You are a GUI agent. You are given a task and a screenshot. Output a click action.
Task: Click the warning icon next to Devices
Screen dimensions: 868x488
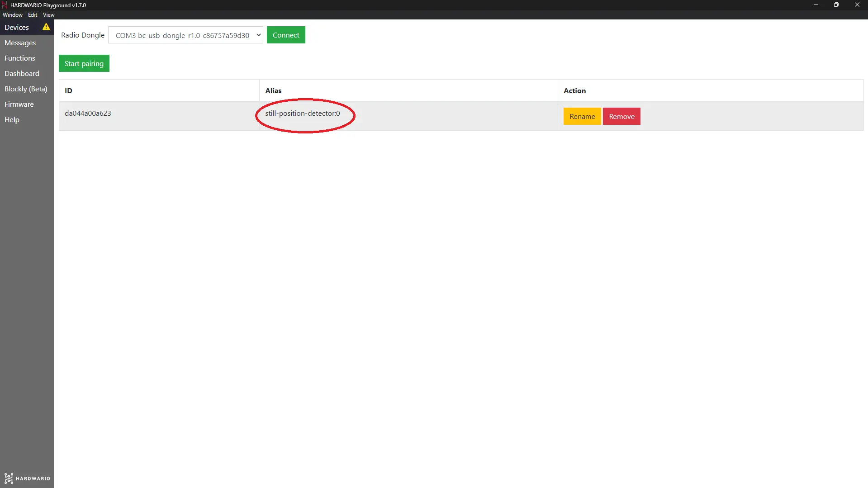click(x=46, y=27)
